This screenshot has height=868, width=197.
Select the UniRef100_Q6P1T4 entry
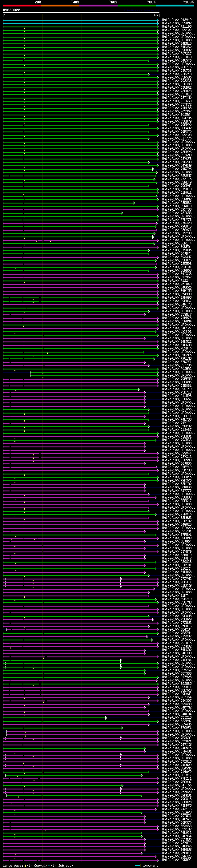[x=176, y=243]
